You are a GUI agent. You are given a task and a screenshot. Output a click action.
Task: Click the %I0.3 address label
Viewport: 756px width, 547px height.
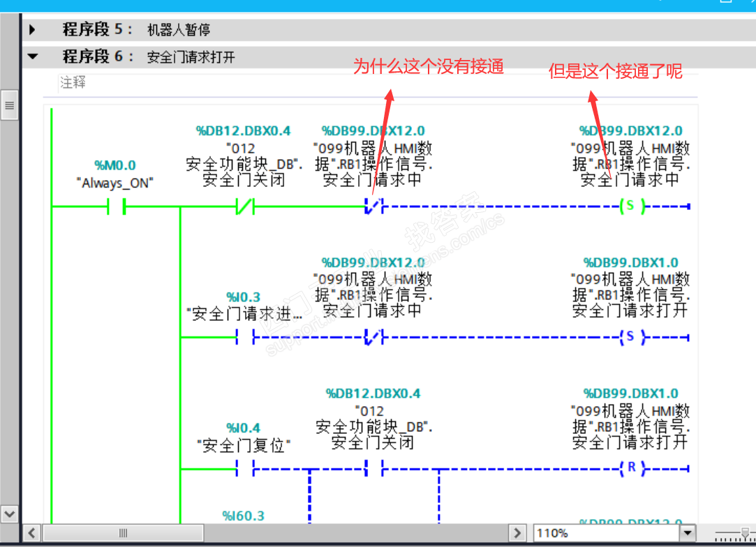click(244, 297)
